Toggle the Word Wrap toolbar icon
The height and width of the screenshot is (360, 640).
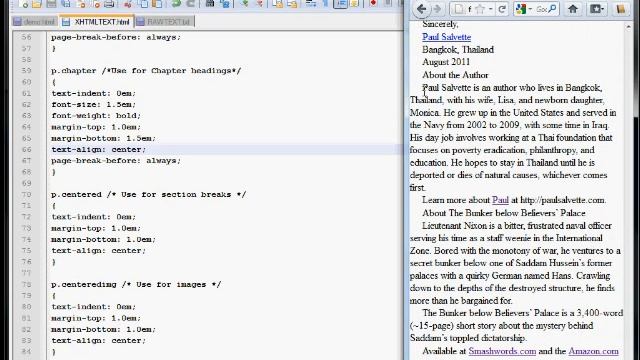tap(311, 4)
